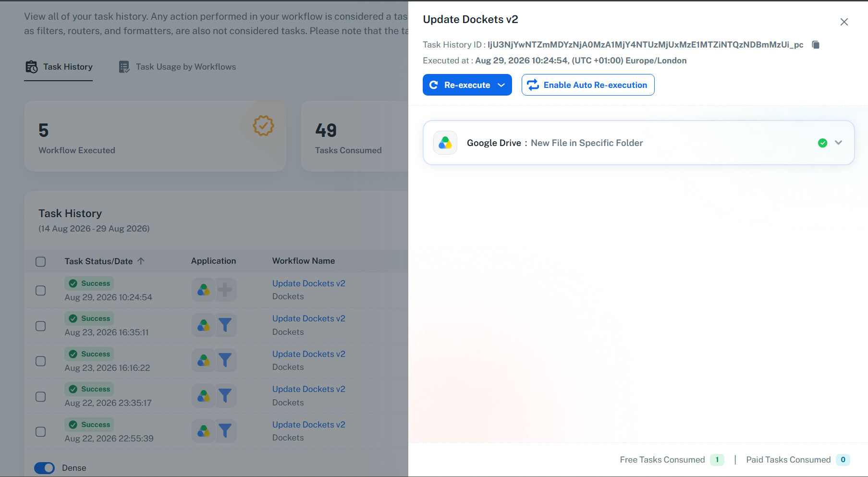Click Google Drive icon in 22:55:39 row
The height and width of the screenshot is (477, 868).
click(204, 431)
